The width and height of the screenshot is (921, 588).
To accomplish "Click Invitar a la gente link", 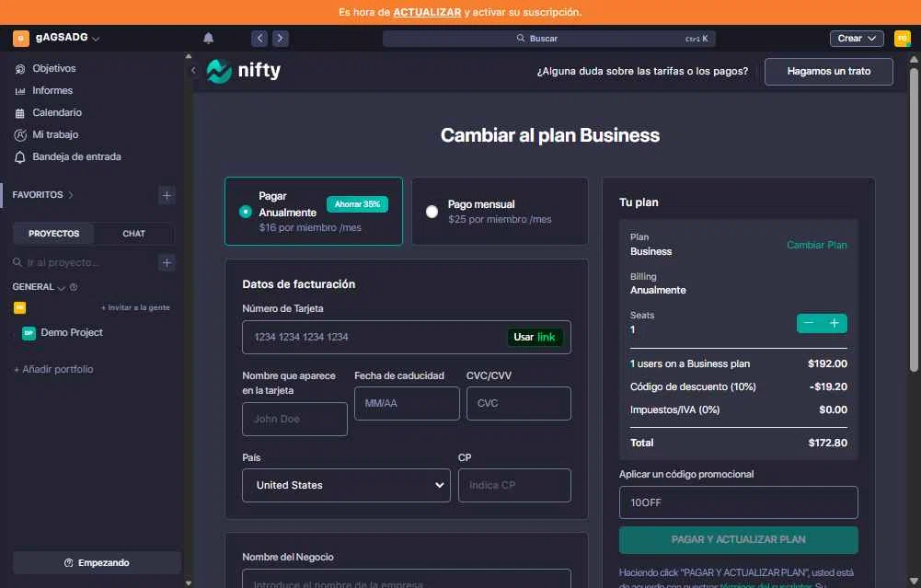I will click(135, 308).
